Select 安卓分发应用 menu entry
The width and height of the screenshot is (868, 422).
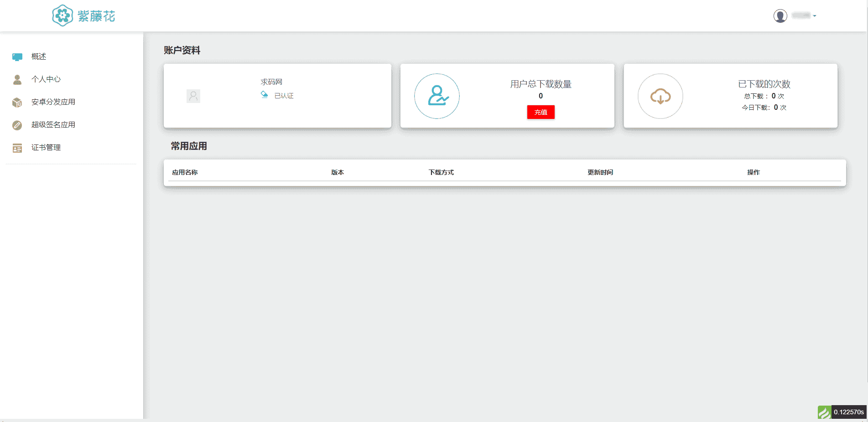[x=53, y=102]
